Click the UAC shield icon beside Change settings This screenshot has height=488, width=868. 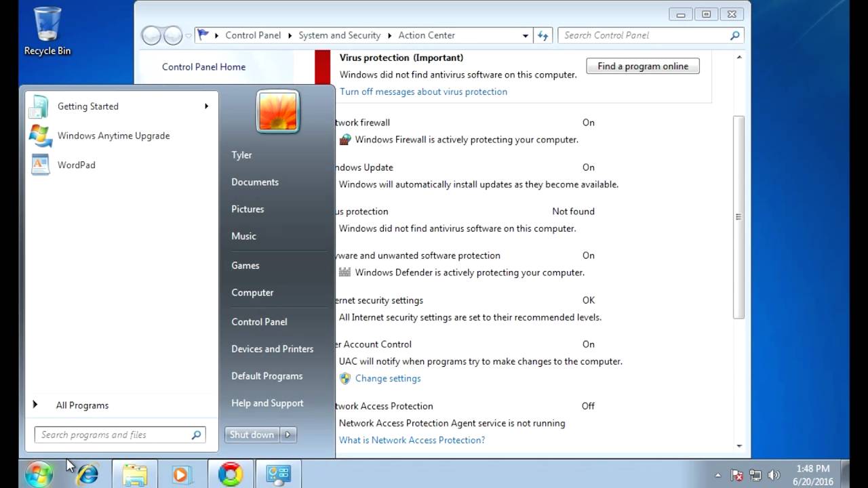(345, 378)
